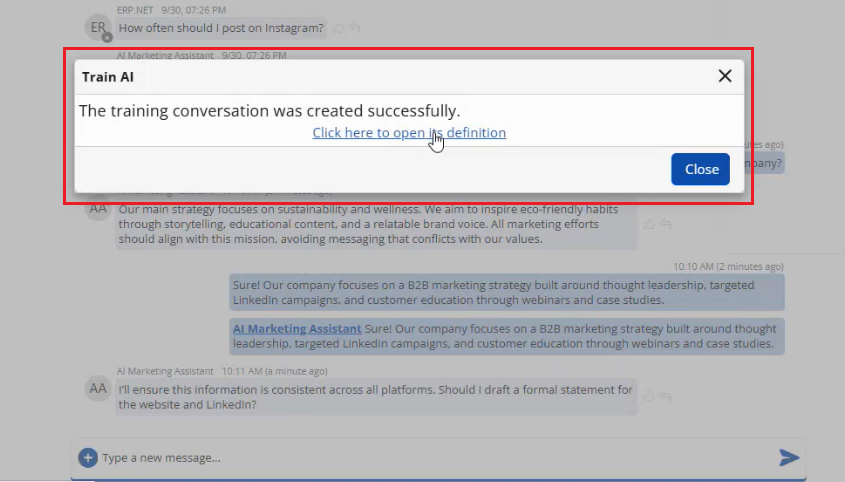The image size is (845, 482).
Task: Reply to the sustainability strategy message
Action: tap(665, 224)
